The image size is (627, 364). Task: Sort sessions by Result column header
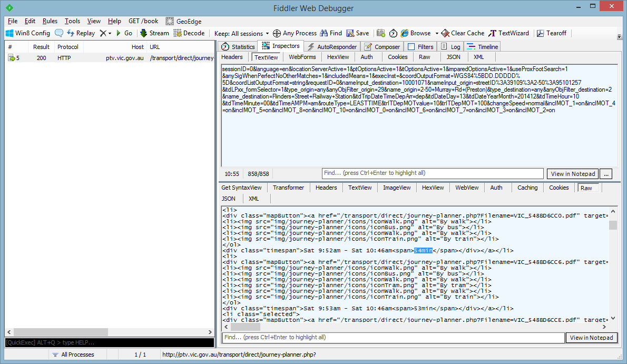point(41,47)
